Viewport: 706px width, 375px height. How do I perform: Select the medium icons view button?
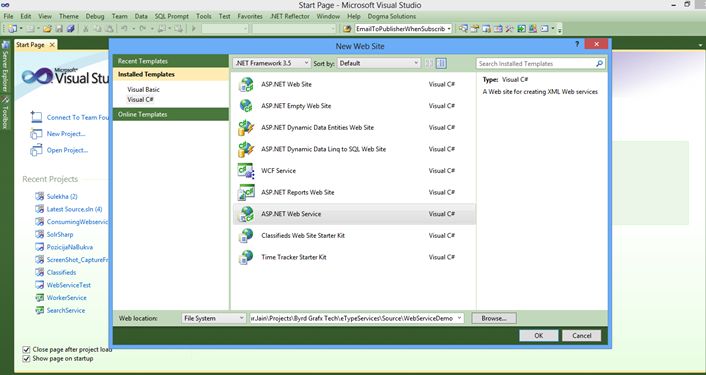click(x=442, y=63)
